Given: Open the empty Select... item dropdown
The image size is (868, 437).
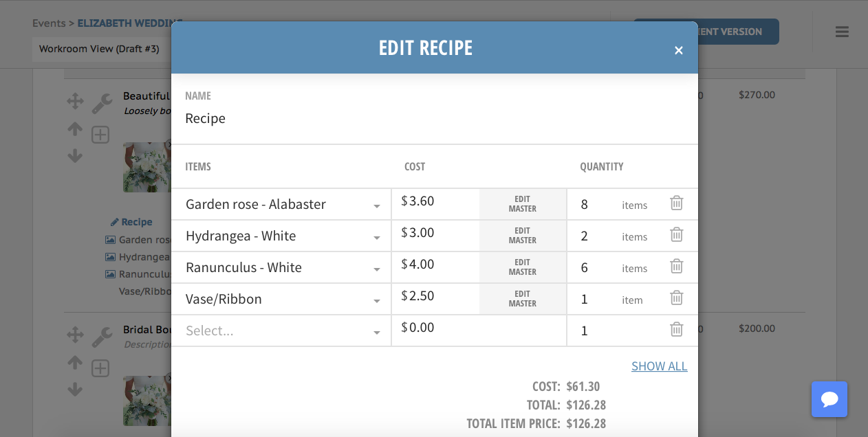Looking at the screenshot, I should (x=377, y=333).
